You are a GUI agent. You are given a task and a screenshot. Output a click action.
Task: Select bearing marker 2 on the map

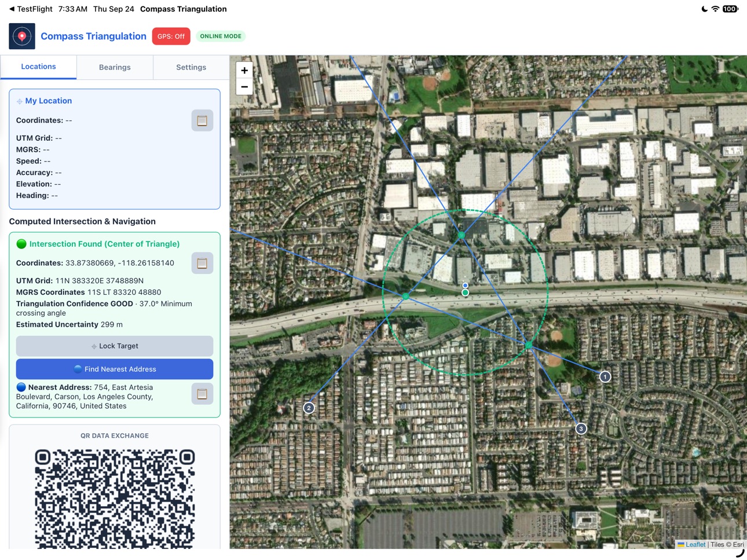click(309, 408)
